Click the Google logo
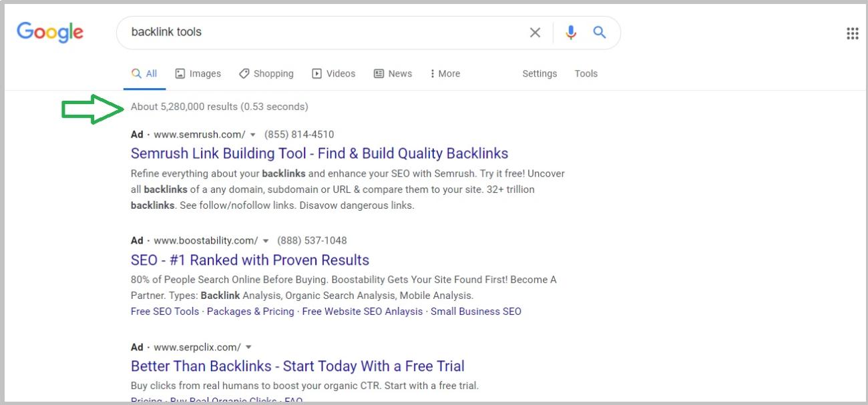This screenshot has width=868, height=405. [x=50, y=32]
